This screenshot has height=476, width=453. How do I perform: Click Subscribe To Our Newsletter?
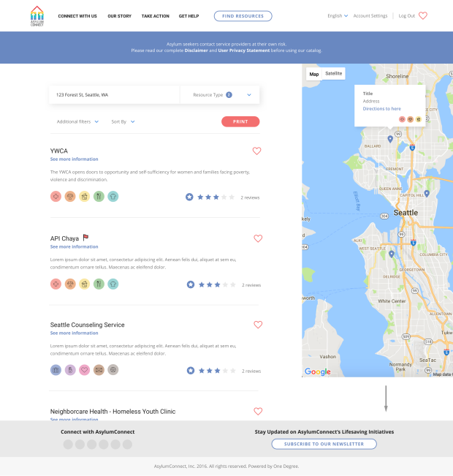(324, 444)
